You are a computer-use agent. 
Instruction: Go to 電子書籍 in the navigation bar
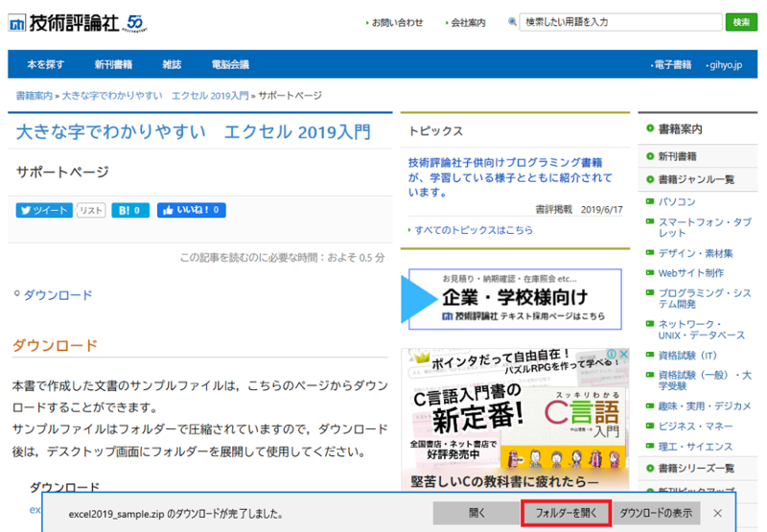pyautogui.click(x=673, y=65)
